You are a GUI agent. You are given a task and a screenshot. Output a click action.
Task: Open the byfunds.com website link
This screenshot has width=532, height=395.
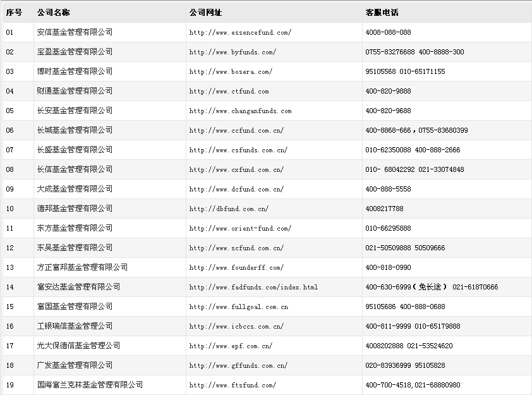(x=233, y=52)
